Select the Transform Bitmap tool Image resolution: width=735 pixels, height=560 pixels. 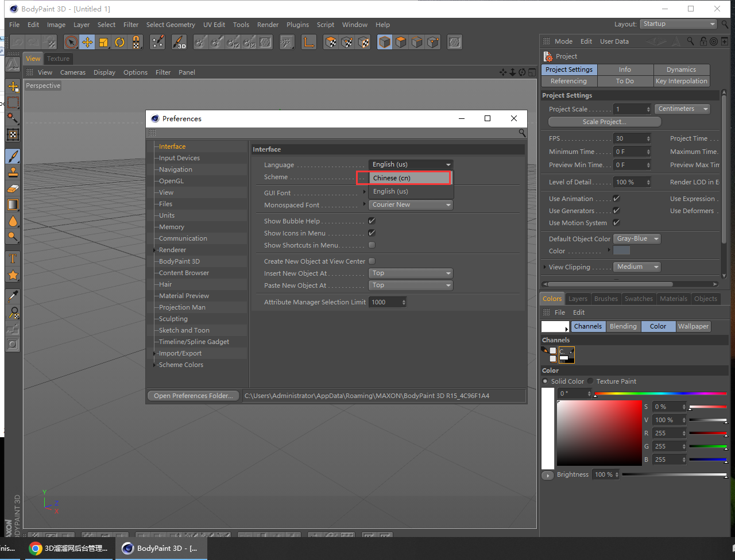(x=13, y=134)
